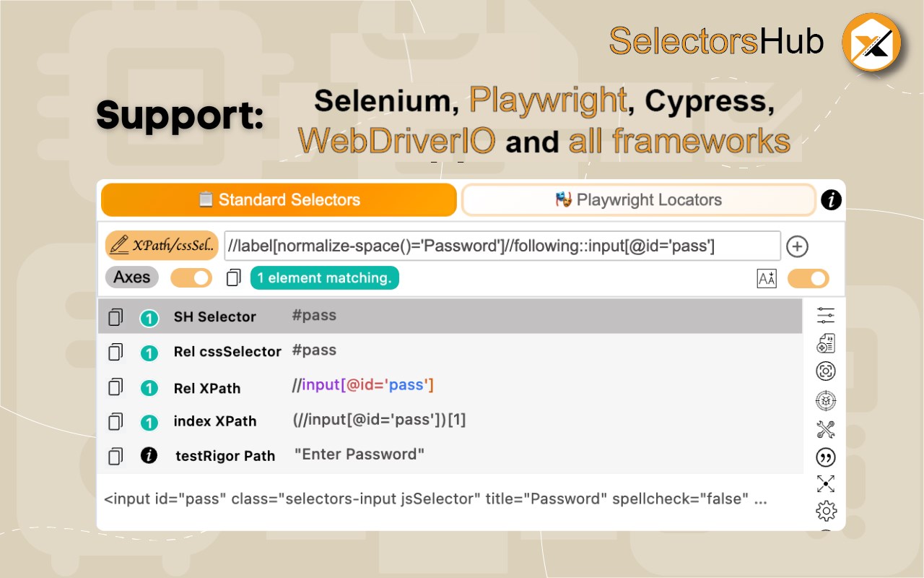This screenshot has height=578, width=924.
Task: Click the '1 element matching.' badge
Action: tap(324, 278)
